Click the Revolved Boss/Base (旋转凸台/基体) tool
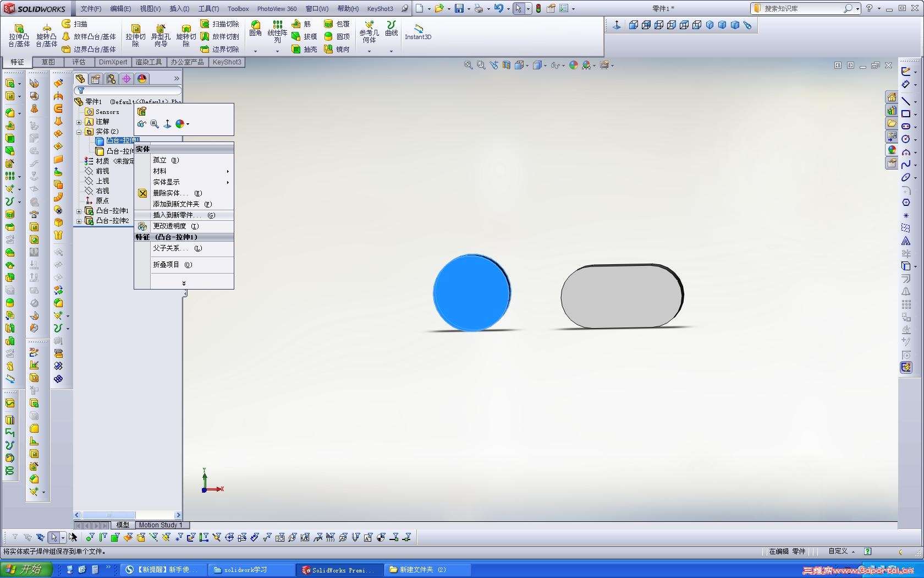The width and height of the screenshot is (924, 578). [x=47, y=36]
